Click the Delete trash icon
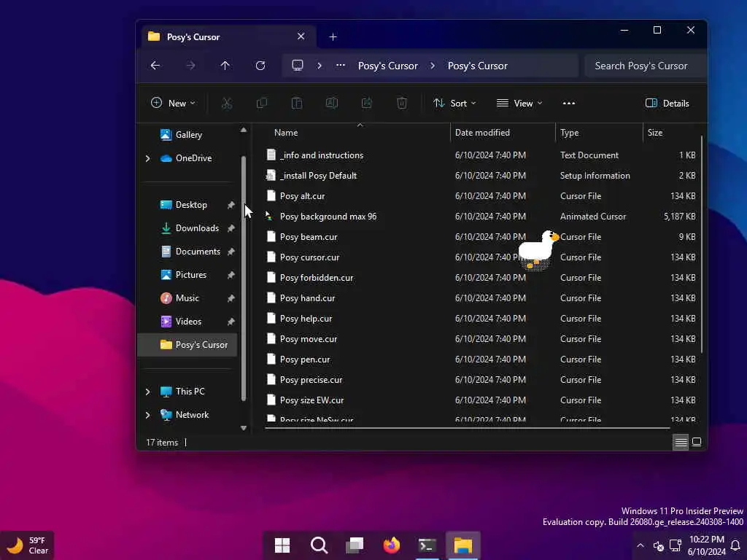This screenshot has width=747, height=560. click(x=402, y=103)
